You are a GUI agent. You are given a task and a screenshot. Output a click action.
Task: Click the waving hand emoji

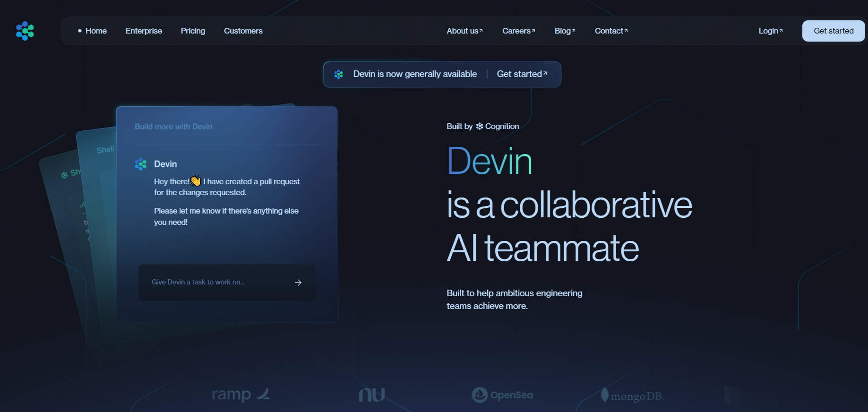pos(196,181)
